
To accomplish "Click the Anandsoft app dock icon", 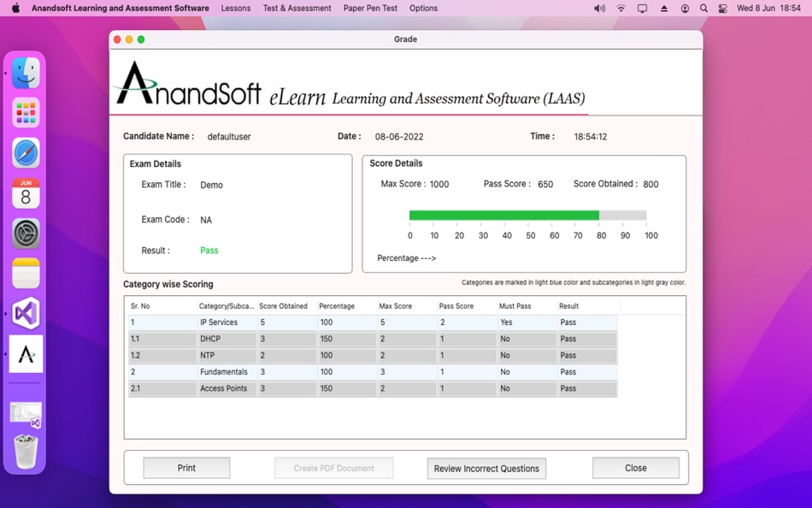I will [26, 354].
